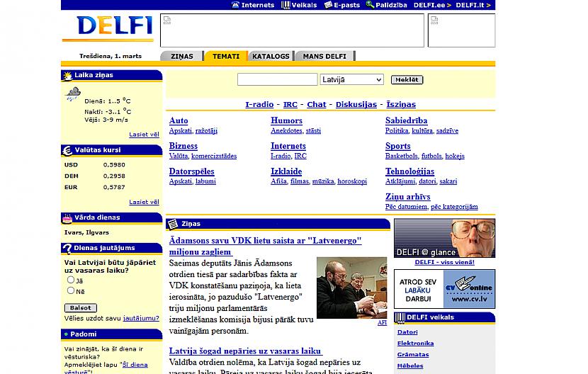The image size is (588, 374).
Task: Open the Diskusijas link
Action: coord(356,104)
